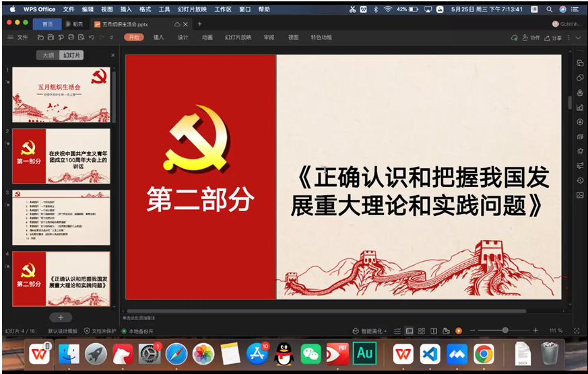The image size is (588, 374).
Task: Switch to slide sorter grid view icon
Action: [422, 331]
